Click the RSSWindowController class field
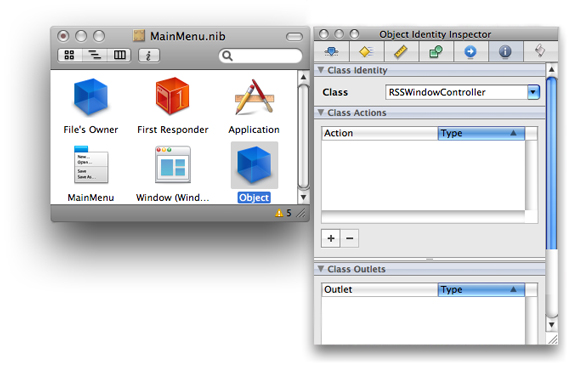 click(x=456, y=92)
